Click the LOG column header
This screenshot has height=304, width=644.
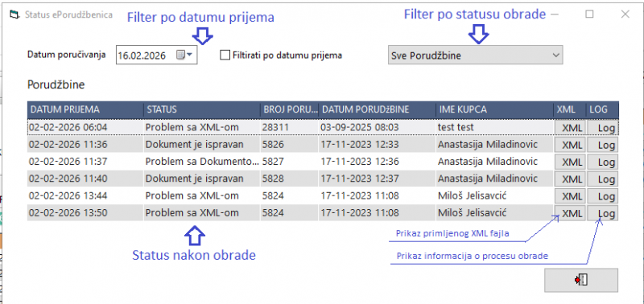(x=602, y=109)
